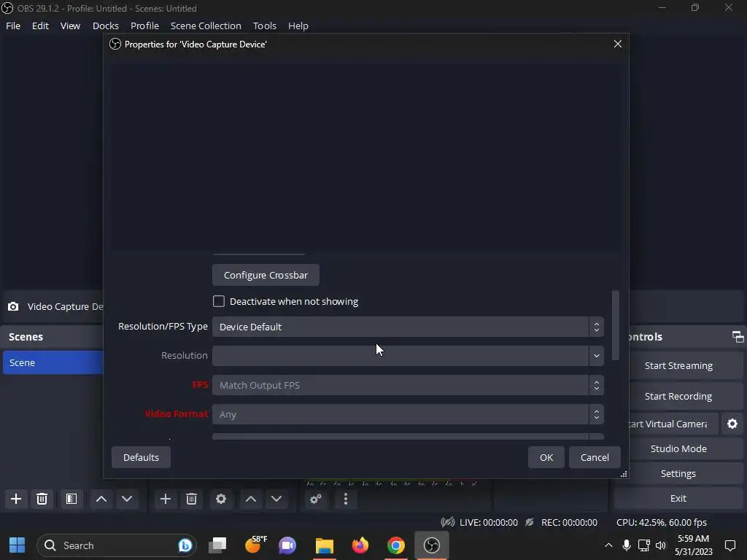
Task: Pop out the Controls dock icon
Action: (x=738, y=337)
